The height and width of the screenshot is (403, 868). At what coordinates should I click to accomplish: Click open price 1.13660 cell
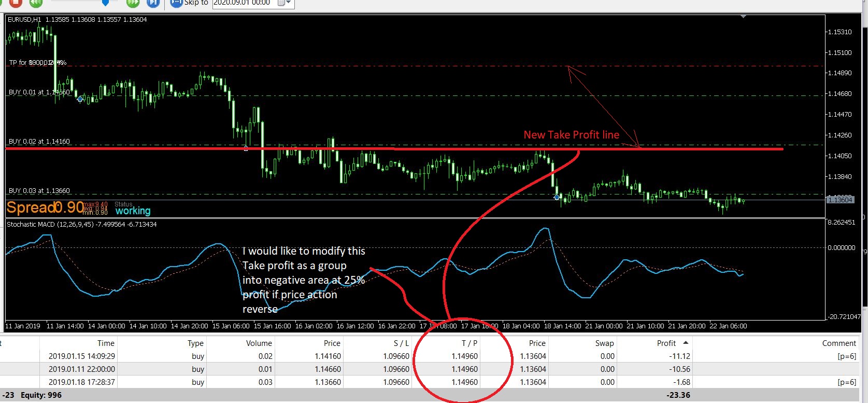(x=328, y=382)
